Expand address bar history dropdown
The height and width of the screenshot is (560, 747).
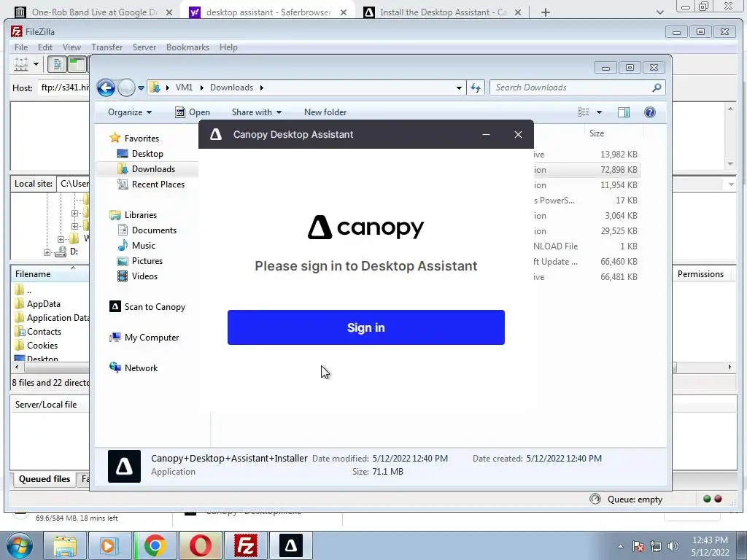coord(459,87)
